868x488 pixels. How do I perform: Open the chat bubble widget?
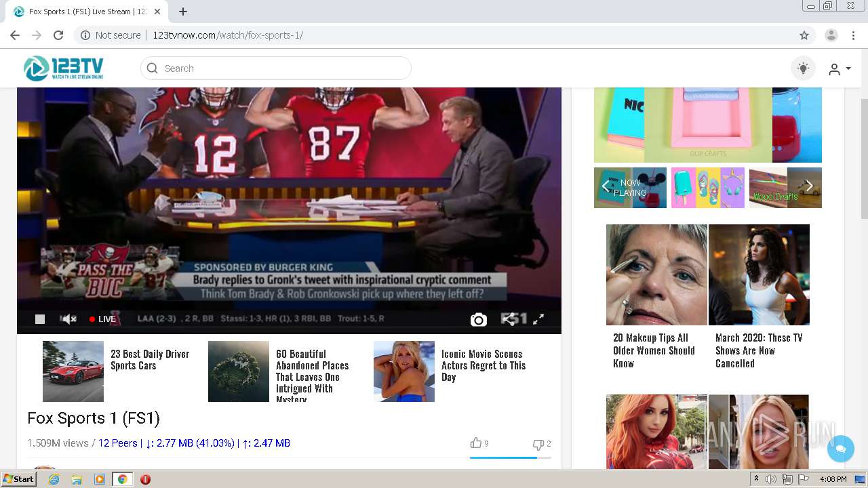tap(841, 449)
